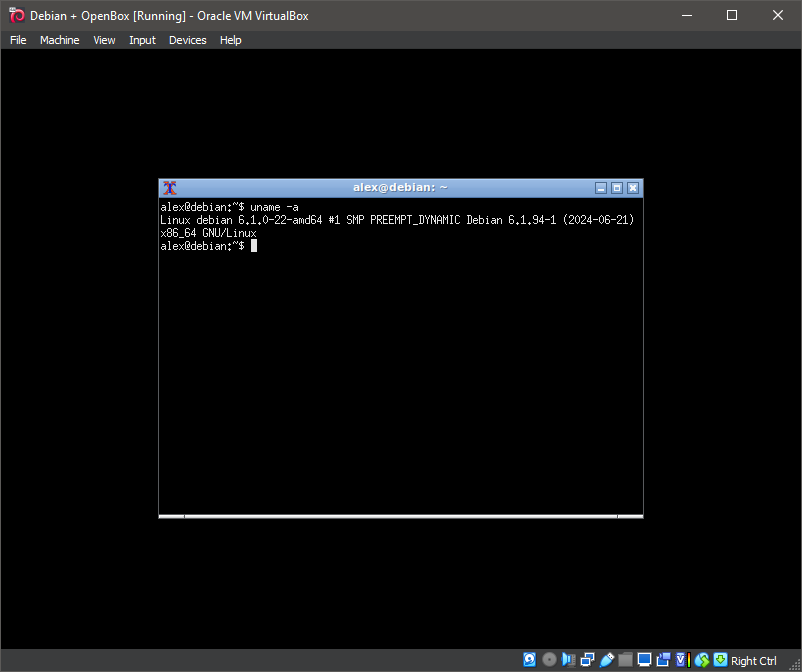Click the hard disk activity indicator
This screenshot has width=802, height=672.
pos(530,660)
